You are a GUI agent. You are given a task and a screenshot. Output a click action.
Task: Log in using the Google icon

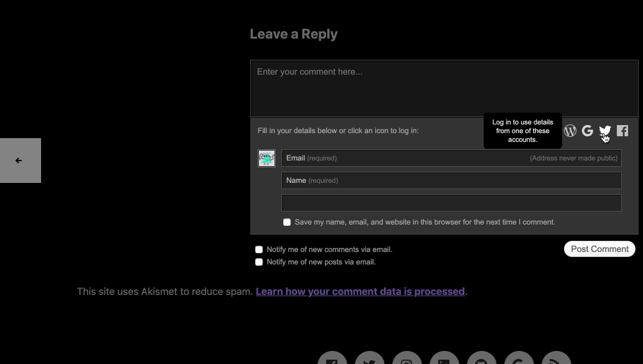[587, 131]
